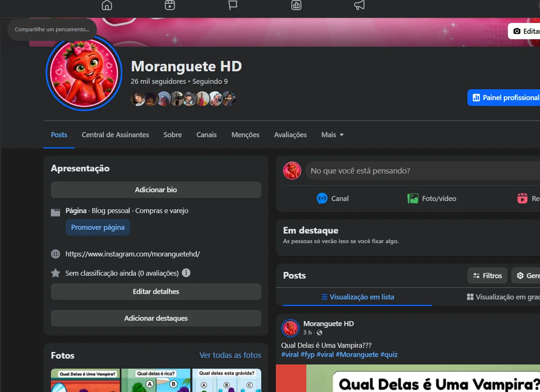The height and width of the screenshot is (392, 540).
Task: Click the Reel icon in composer
Action: 522,199
